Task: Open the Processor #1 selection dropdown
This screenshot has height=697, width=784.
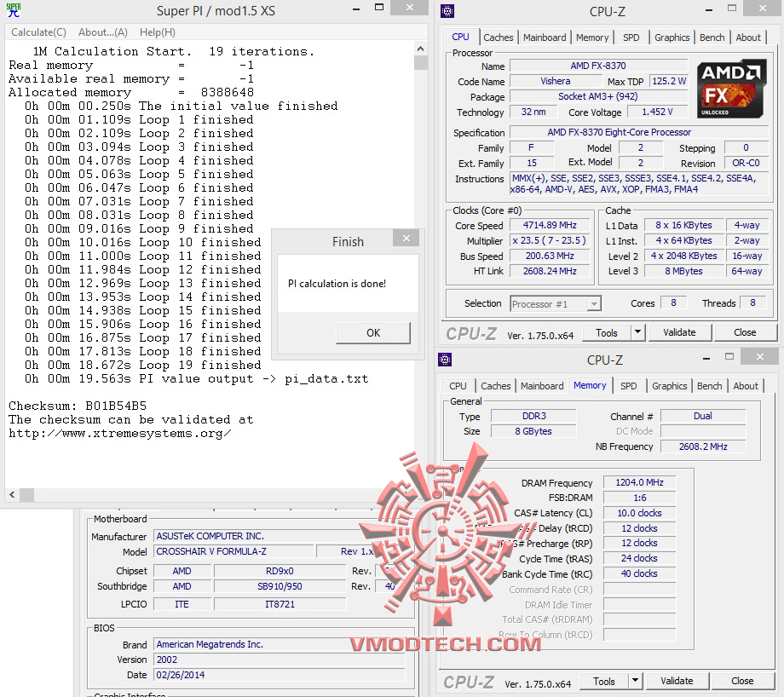Action: [x=556, y=304]
